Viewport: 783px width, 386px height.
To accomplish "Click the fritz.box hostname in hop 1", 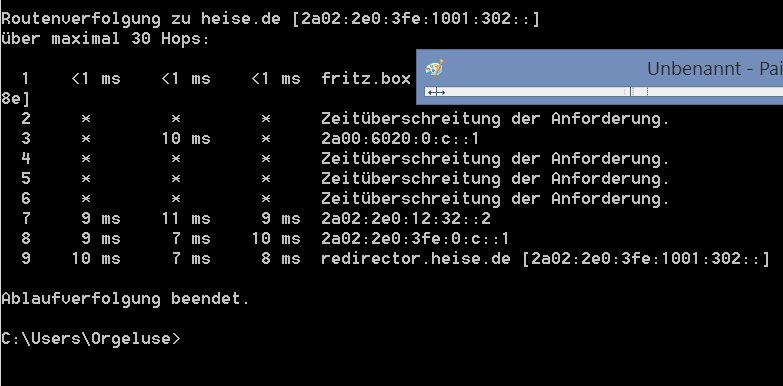I will (x=366, y=79).
